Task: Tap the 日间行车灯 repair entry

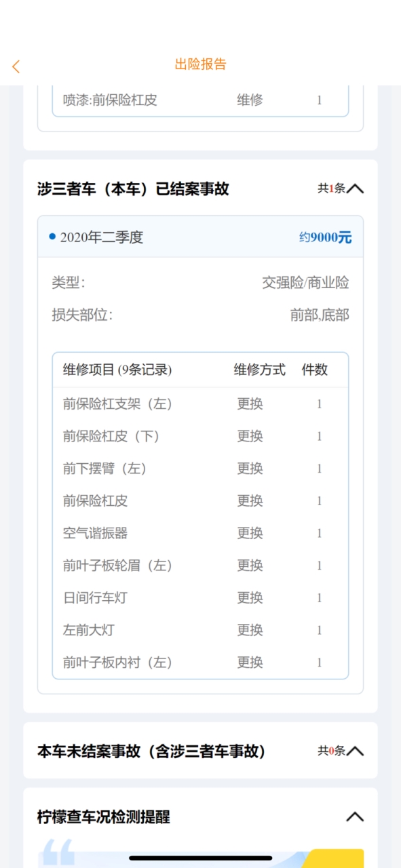Action: click(x=95, y=597)
